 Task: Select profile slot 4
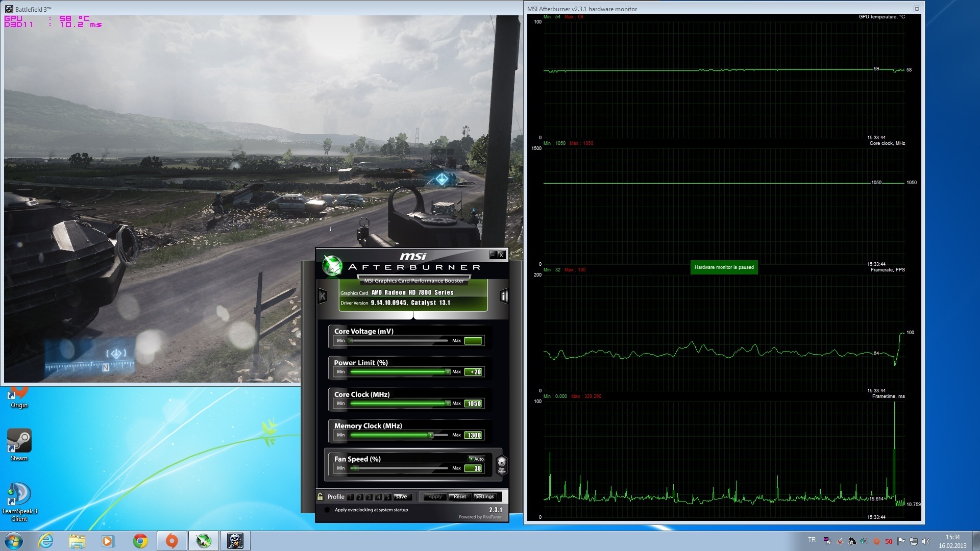(378, 497)
